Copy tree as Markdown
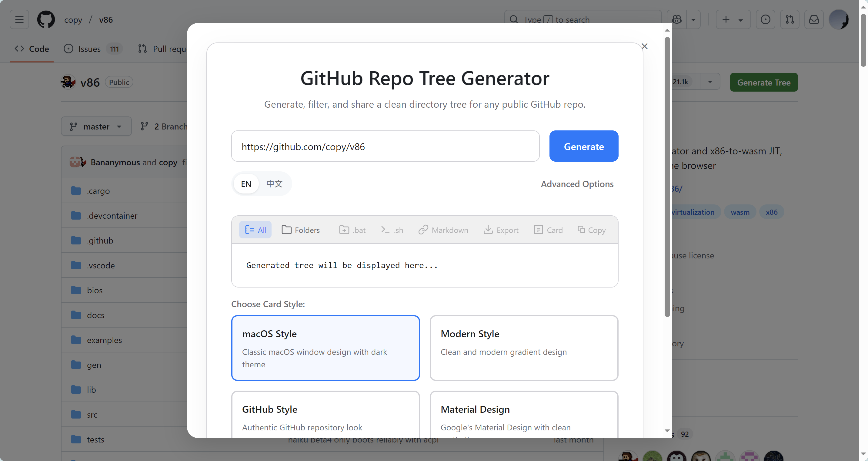 tap(443, 230)
